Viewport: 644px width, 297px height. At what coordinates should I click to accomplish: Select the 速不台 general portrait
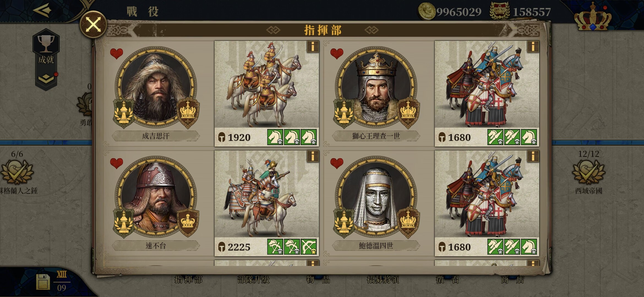click(156, 197)
